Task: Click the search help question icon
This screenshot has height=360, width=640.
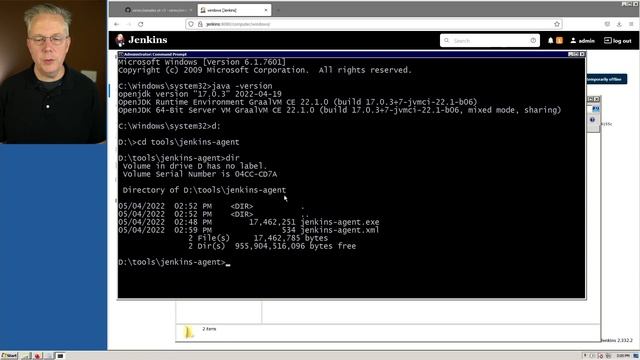Action: point(533,40)
